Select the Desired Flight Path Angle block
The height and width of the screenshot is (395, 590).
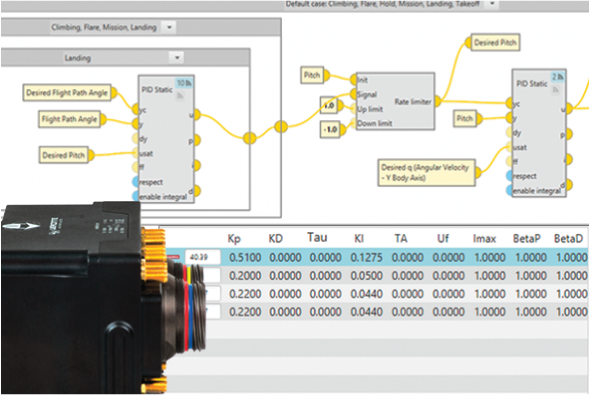coord(67,93)
